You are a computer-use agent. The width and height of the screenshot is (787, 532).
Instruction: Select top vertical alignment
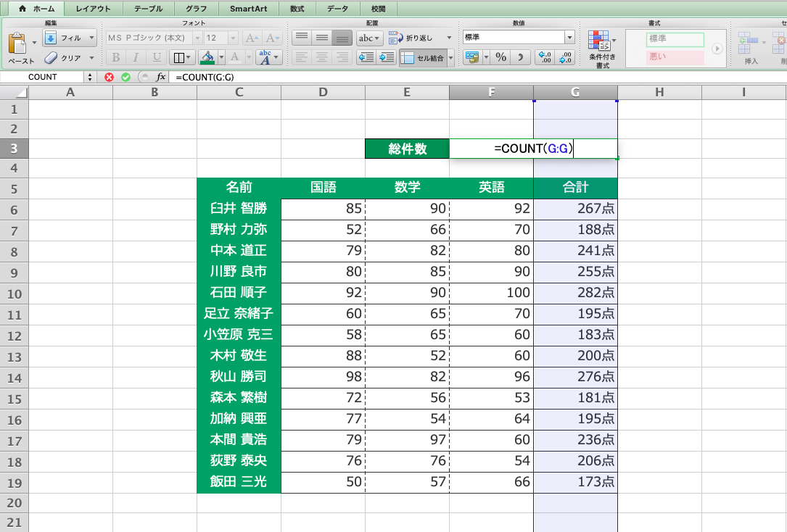click(302, 38)
